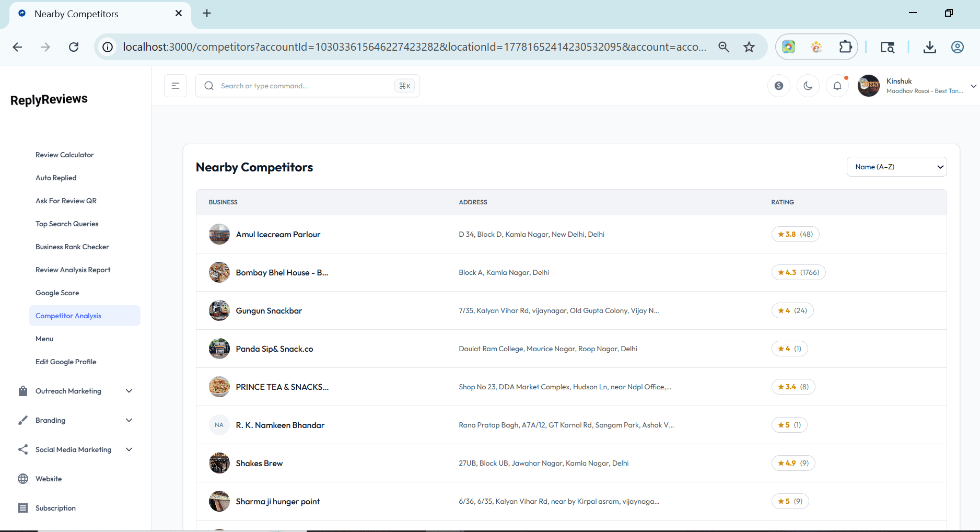980x532 pixels.
Task: Click the URL address bar text
Action: pos(415,47)
